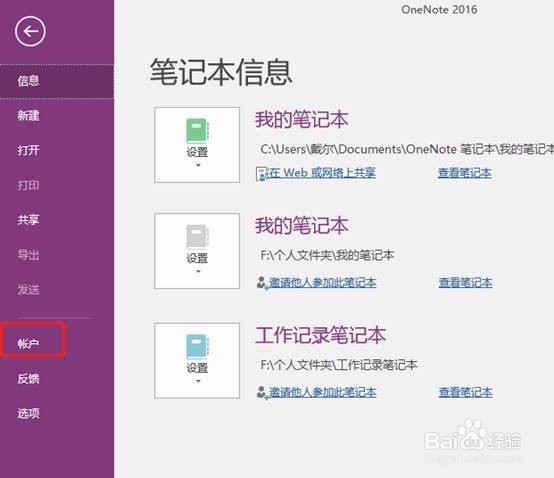Click the OneNote 2016 title text
This screenshot has height=478, width=554.
coord(439,10)
